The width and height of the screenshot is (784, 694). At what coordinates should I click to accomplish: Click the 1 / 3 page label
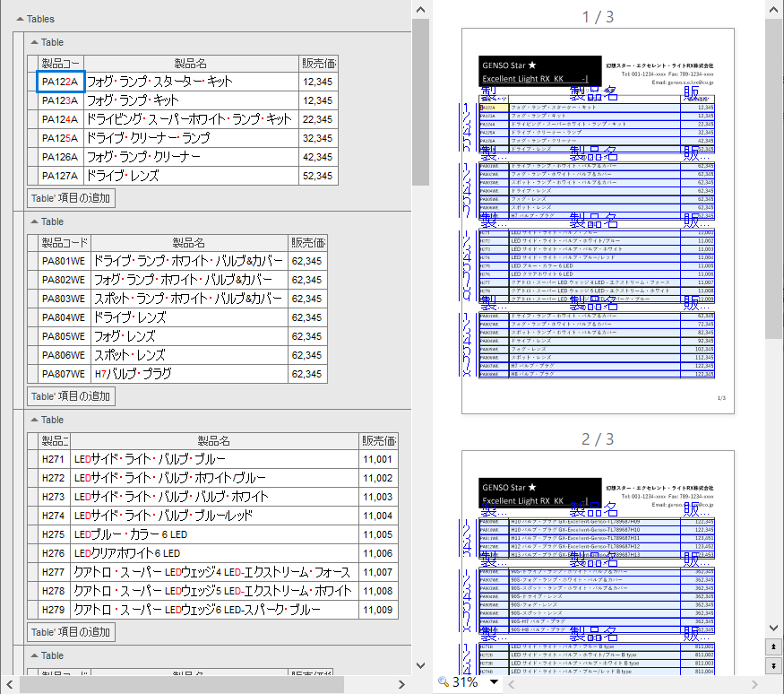pos(598,17)
